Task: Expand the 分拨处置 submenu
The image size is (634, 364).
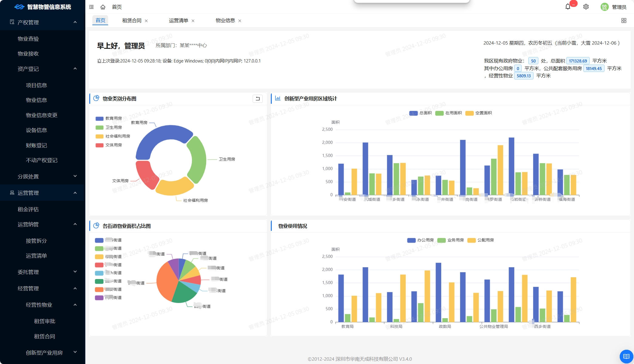Action: tap(43, 176)
